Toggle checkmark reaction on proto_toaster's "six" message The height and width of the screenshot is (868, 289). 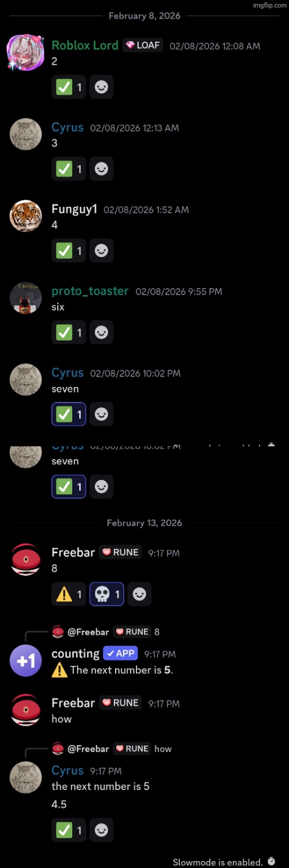[69, 333]
